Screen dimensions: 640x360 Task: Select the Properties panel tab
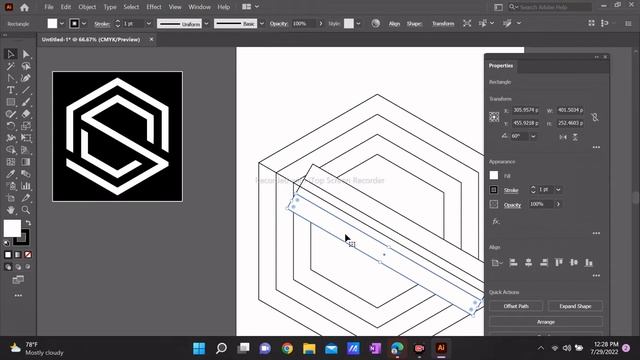[501, 66]
